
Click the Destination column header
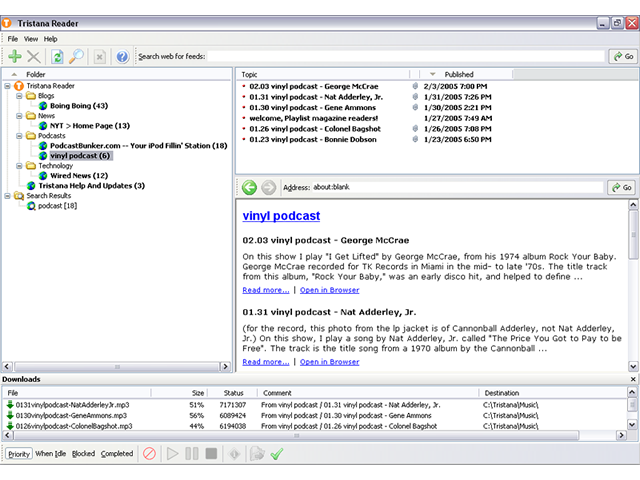coord(553,393)
